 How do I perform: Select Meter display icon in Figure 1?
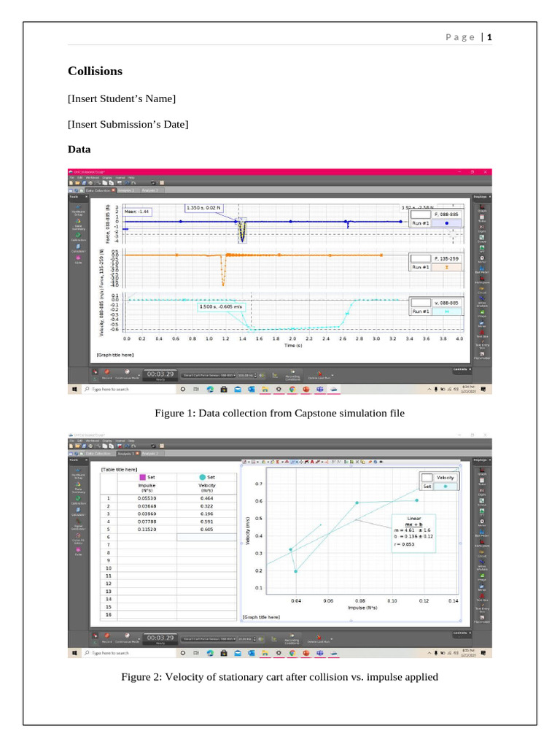pos(482,259)
